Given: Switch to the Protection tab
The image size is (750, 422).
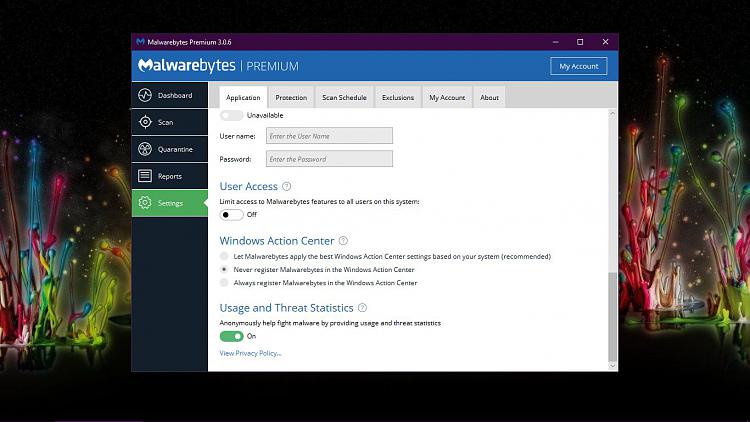Looking at the screenshot, I should (291, 97).
